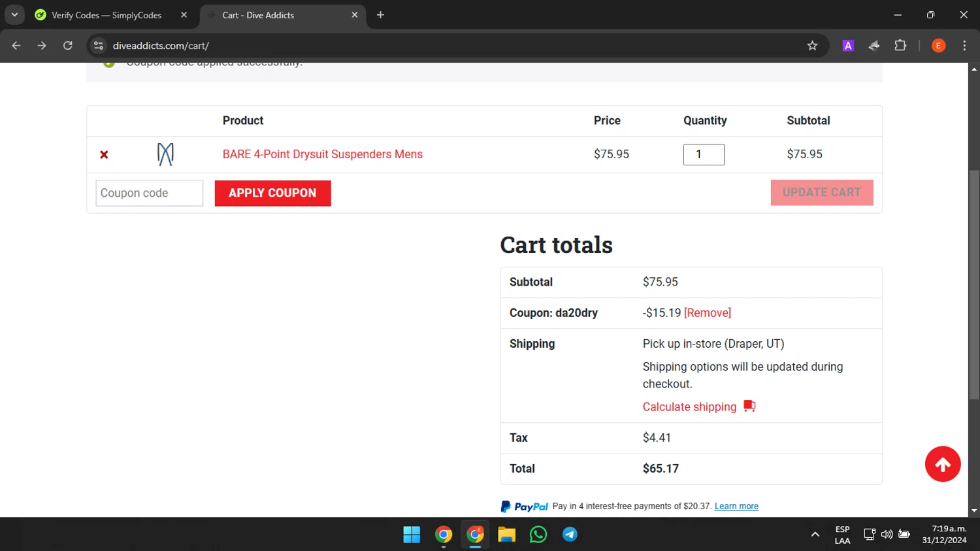Open the active Chrome profile taskbar icon

[475, 535]
